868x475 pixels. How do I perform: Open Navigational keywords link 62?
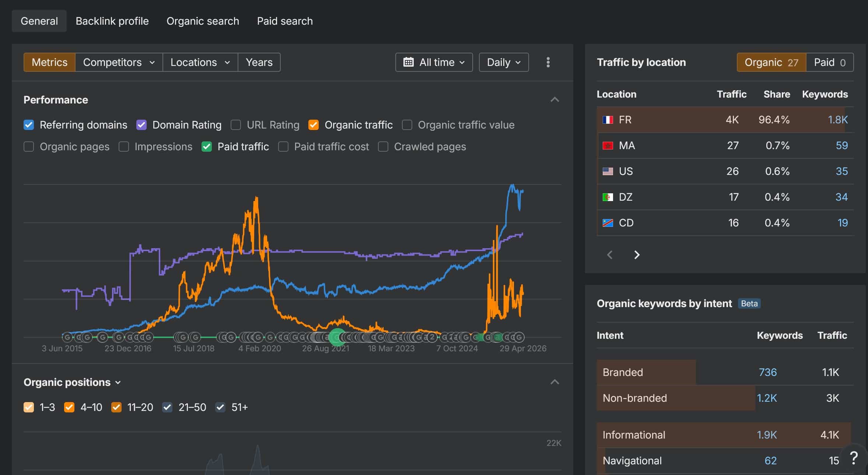tap(771, 461)
